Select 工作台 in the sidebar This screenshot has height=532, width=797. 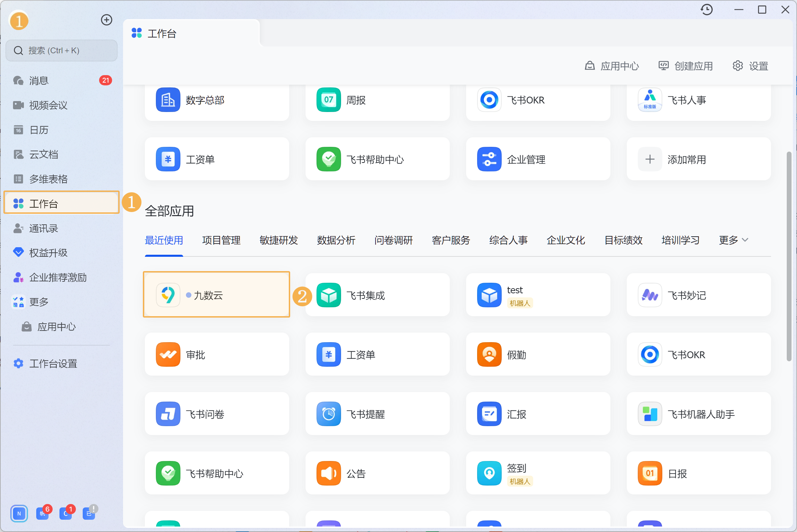(x=62, y=204)
